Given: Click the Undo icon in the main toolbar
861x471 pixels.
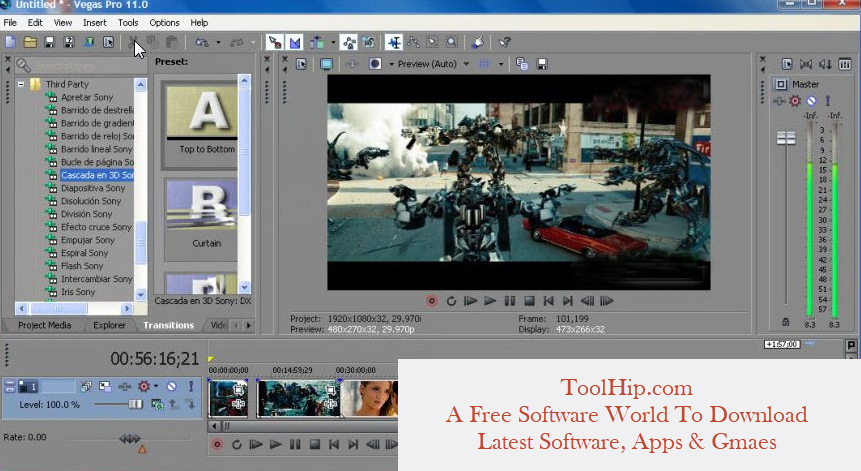Looking at the screenshot, I should click(x=202, y=42).
